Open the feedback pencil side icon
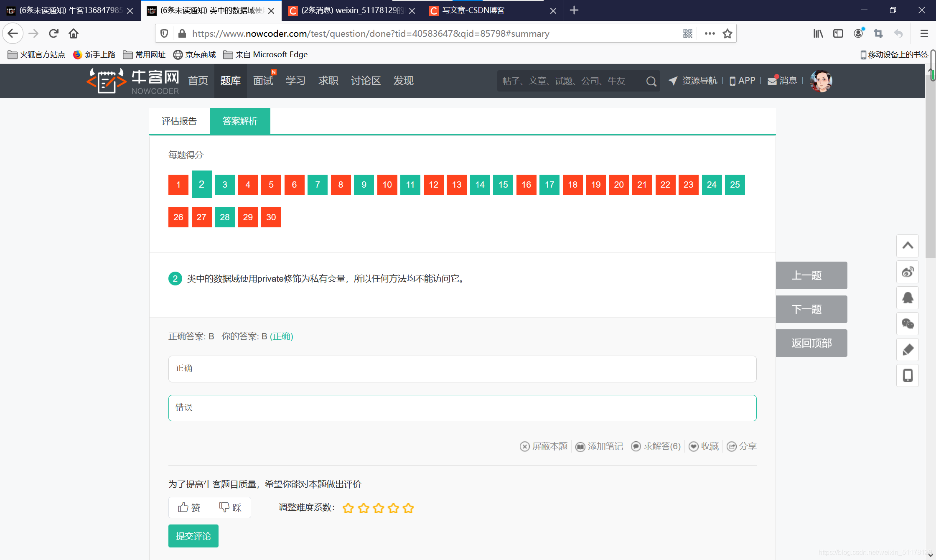Image resolution: width=936 pixels, height=560 pixels. 908,350
